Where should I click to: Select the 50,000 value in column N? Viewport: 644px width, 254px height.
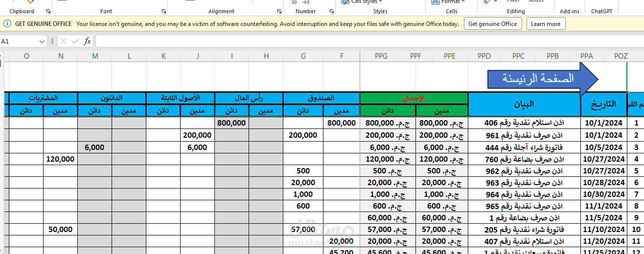[x=61, y=230]
